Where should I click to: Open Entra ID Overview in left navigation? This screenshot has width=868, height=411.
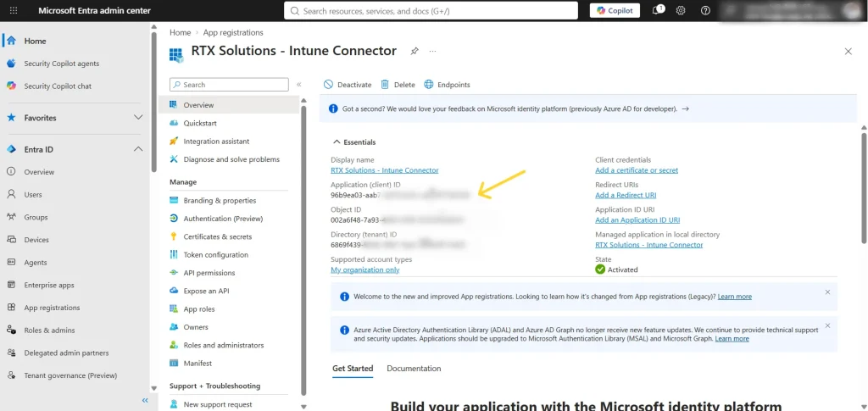39,172
